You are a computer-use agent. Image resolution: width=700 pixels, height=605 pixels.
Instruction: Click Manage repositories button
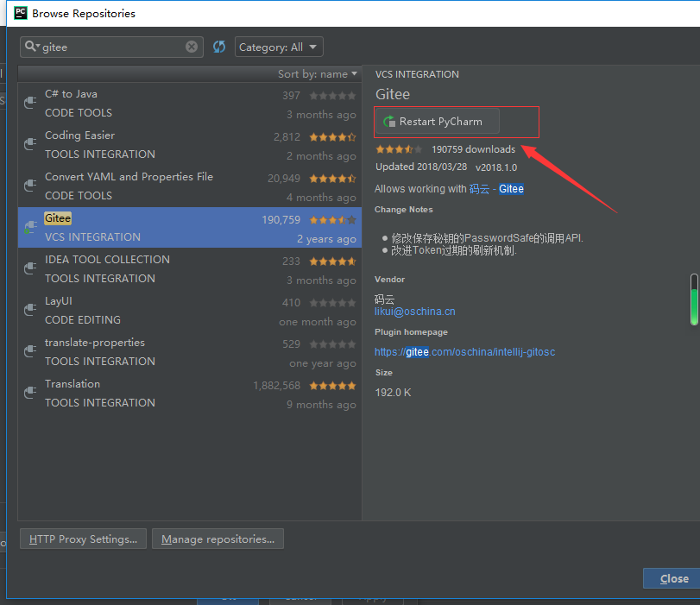[x=218, y=539]
